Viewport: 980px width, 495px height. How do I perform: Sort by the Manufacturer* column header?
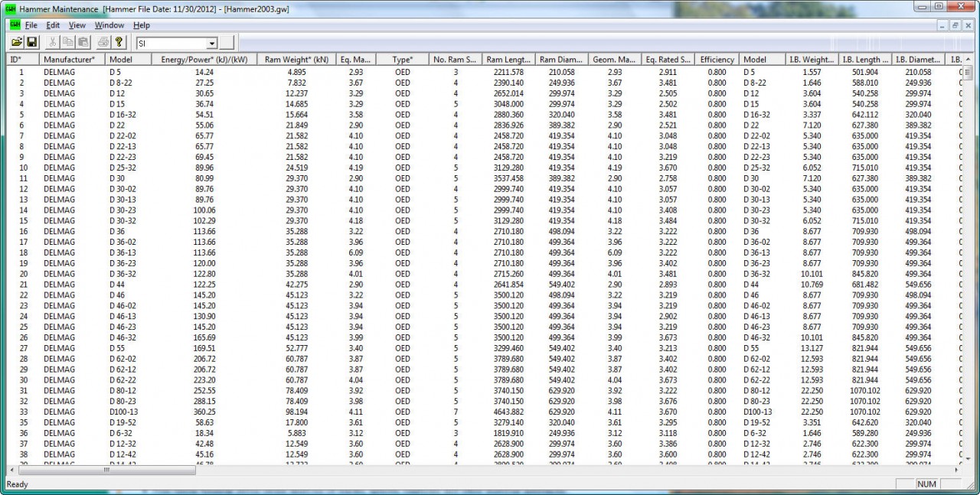pyautogui.click(x=72, y=60)
